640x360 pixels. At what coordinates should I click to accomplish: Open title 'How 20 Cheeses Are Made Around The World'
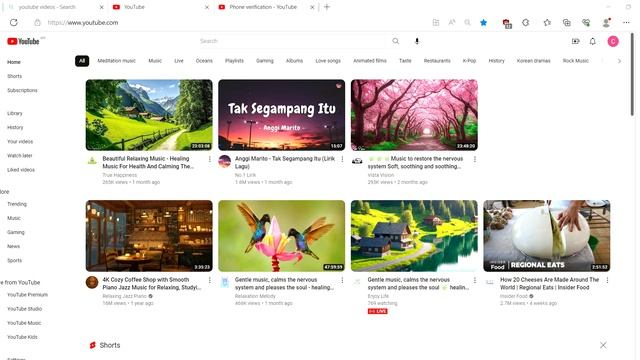pyautogui.click(x=549, y=284)
